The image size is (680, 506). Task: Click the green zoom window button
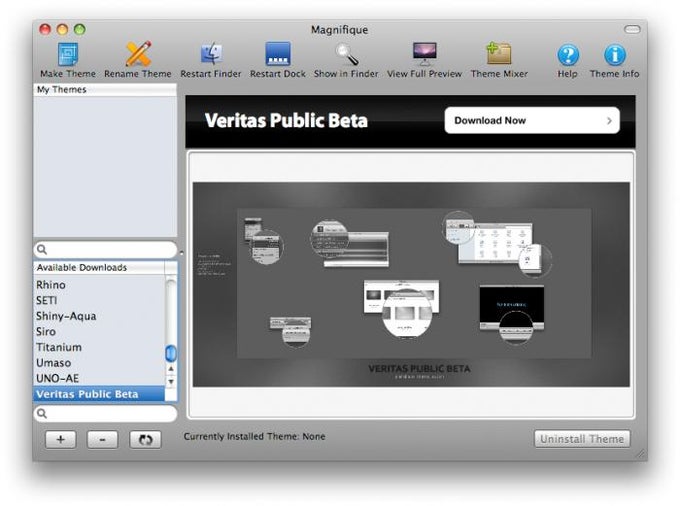point(79,29)
